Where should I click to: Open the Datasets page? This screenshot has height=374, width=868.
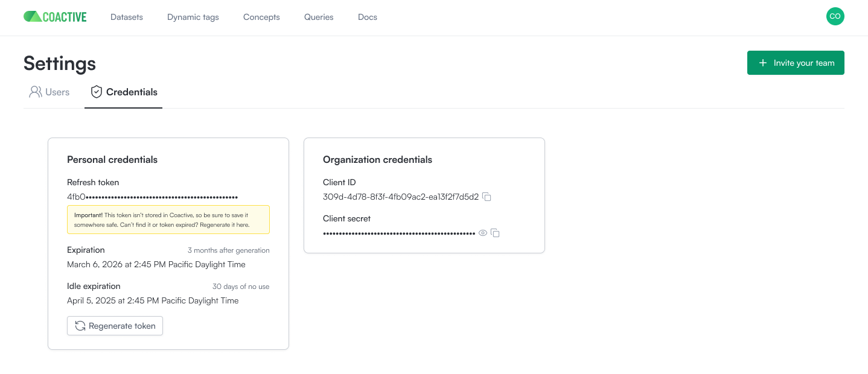point(127,17)
